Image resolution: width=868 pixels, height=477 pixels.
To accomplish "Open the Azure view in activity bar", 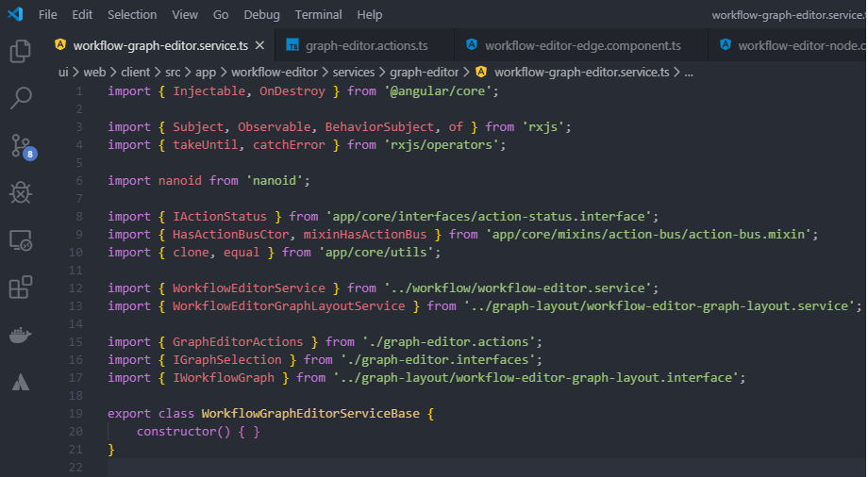I will click(x=21, y=383).
